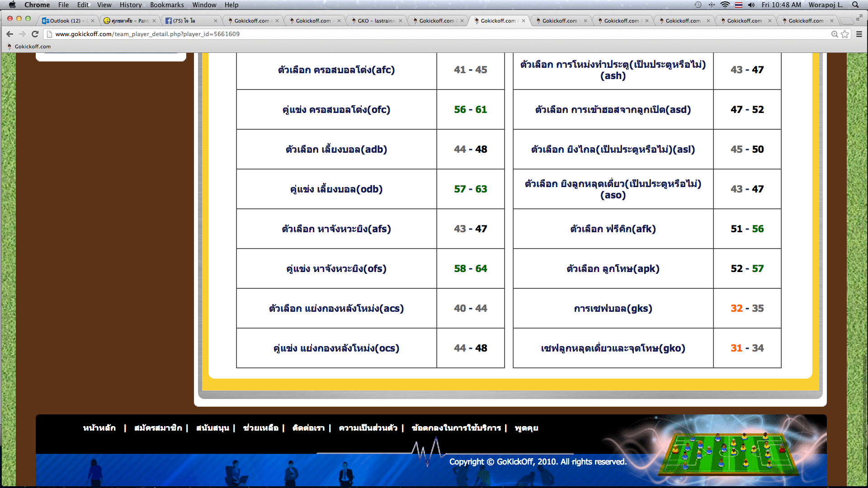Click the สมัครสมาชิก footer link
Image resolution: width=868 pixels, height=488 pixels.
click(158, 428)
